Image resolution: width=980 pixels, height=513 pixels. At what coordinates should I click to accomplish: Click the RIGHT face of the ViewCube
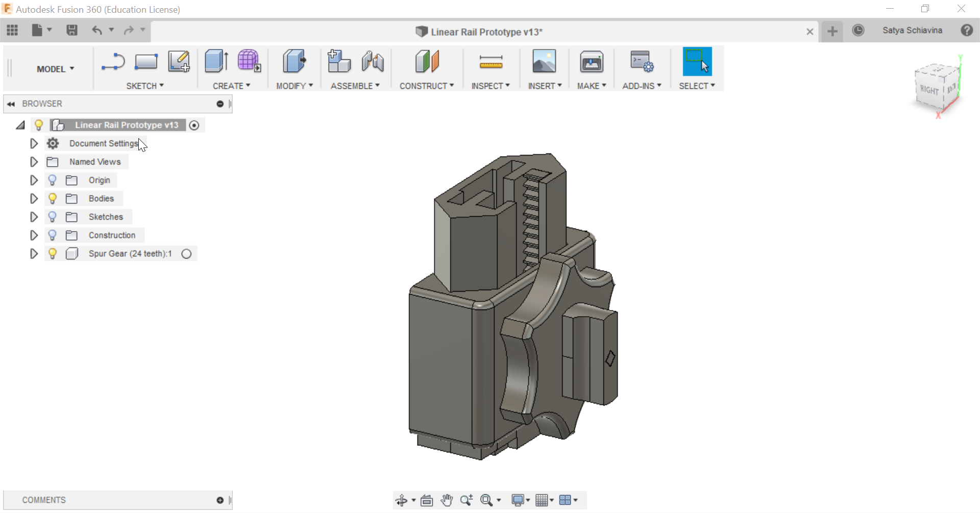pos(929,90)
